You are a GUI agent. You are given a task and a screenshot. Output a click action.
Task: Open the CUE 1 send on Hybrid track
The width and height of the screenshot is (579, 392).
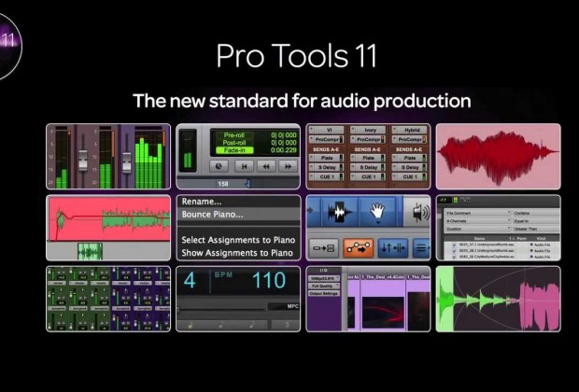tap(410, 176)
